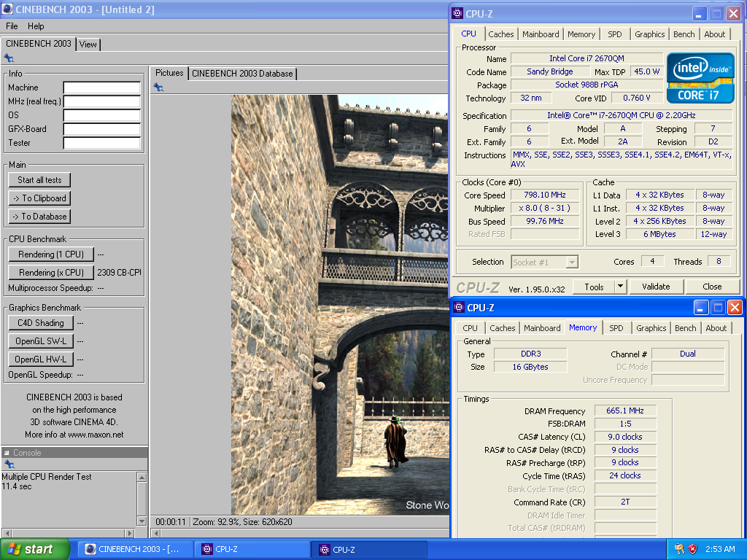Click the rendered Stone Wo castle image

[x=339, y=304]
